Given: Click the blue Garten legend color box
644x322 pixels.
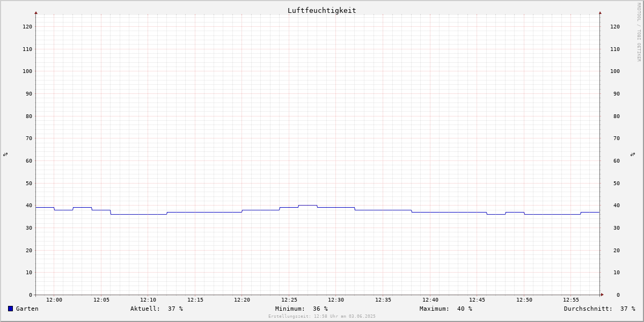Looking at the screenshot, I should [10, 309].
